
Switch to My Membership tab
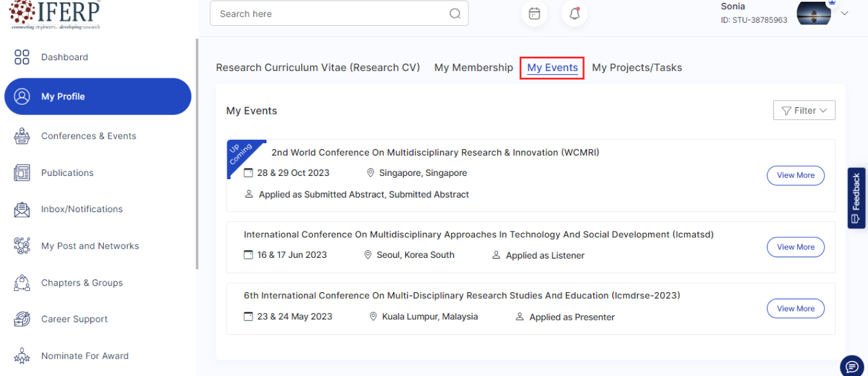click(473, 67)
